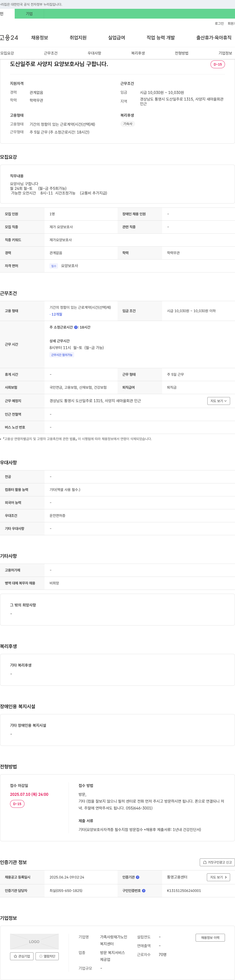Viewport: 235px width, 980px height.
Task: Jump to 복리후생 section tab
Action: [138, 53]
